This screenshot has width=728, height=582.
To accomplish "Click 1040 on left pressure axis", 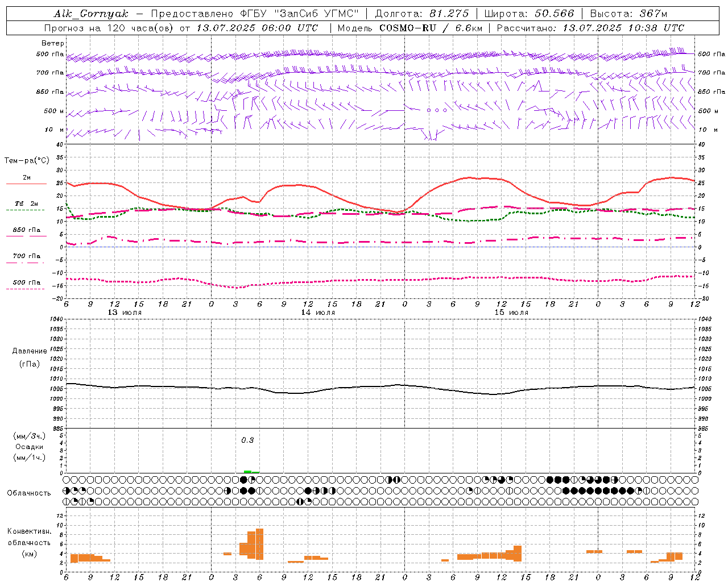I will click(56, 319).
